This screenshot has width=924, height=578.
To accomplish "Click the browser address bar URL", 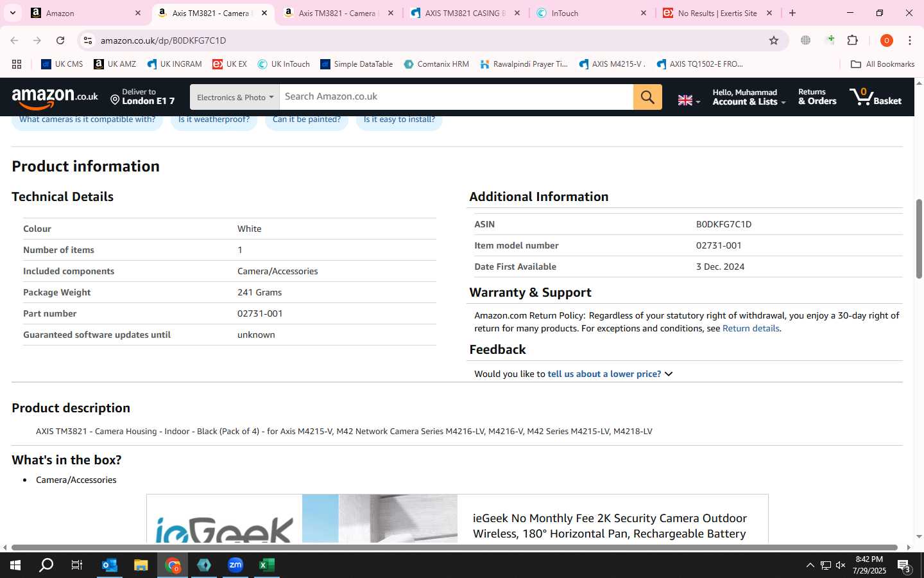I will point(163,40).
